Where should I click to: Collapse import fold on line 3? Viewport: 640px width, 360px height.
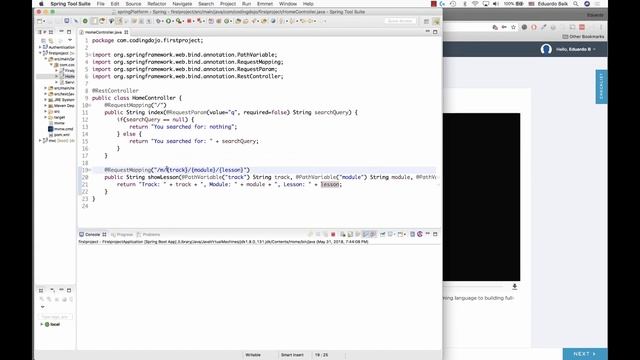click(x=89, y=55)
